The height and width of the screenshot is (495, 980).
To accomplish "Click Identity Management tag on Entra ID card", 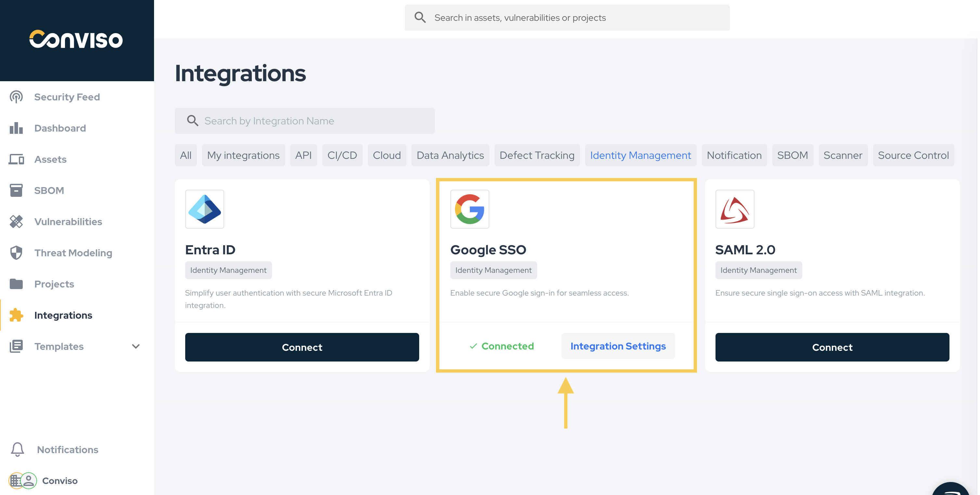I will click(x=228, y=270).
